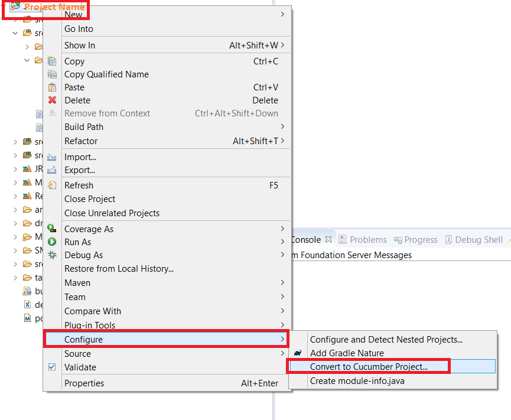Click the Coverage As icon
This screenshot has width=511, height=420.
click(52, 229)
